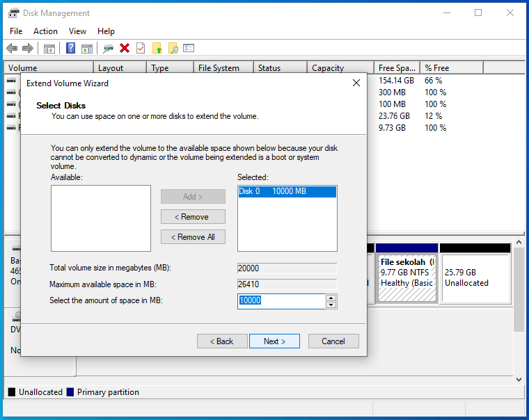Viewport: 529px width, 420px height.
Task: Open the Action menu
Action: coord(45,31)
